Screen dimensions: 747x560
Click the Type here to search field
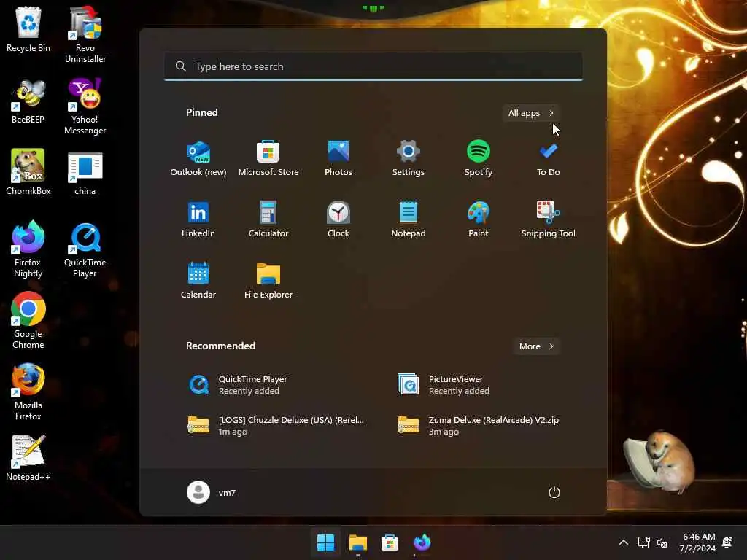click(373, 66)
